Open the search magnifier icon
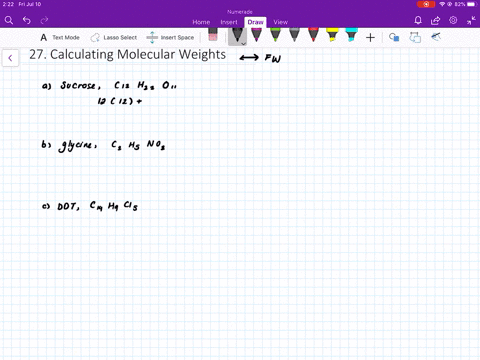Screen dimensions: 480x360 [9, 21]
